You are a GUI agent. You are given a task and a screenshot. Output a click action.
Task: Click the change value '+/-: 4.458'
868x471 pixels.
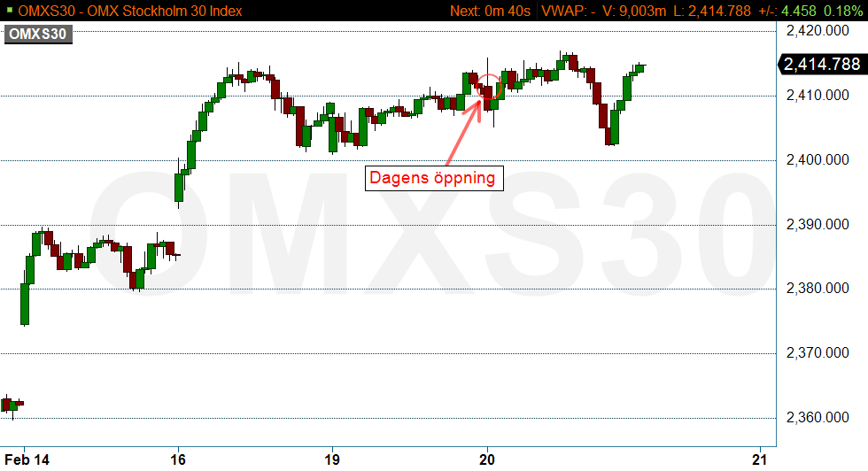[x=787, y=11]
